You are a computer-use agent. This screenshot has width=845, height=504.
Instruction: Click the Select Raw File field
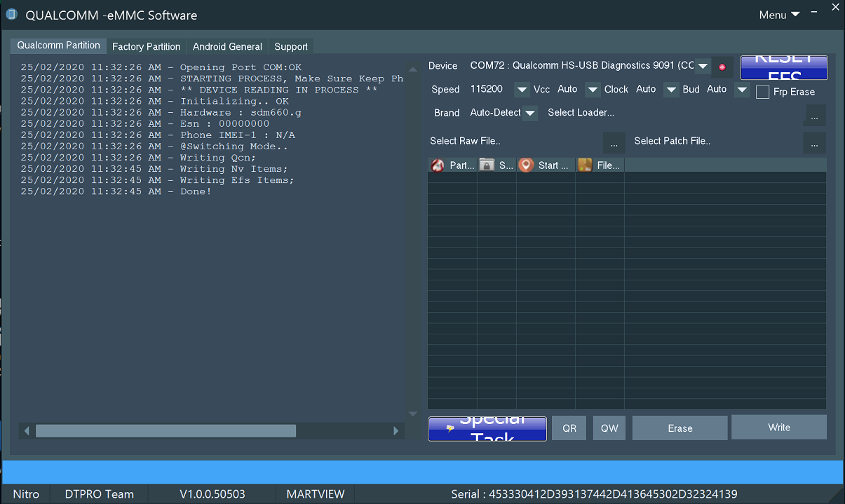click(x=515, y=141)
